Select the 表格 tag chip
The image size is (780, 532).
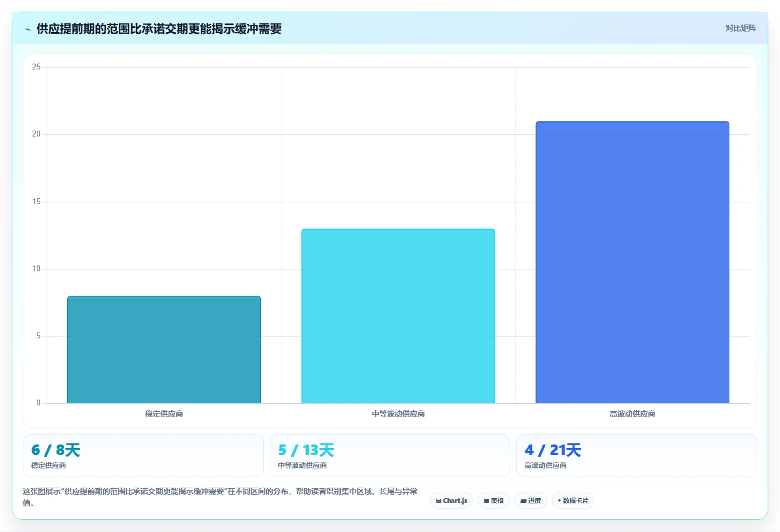(x=493, y=501)
